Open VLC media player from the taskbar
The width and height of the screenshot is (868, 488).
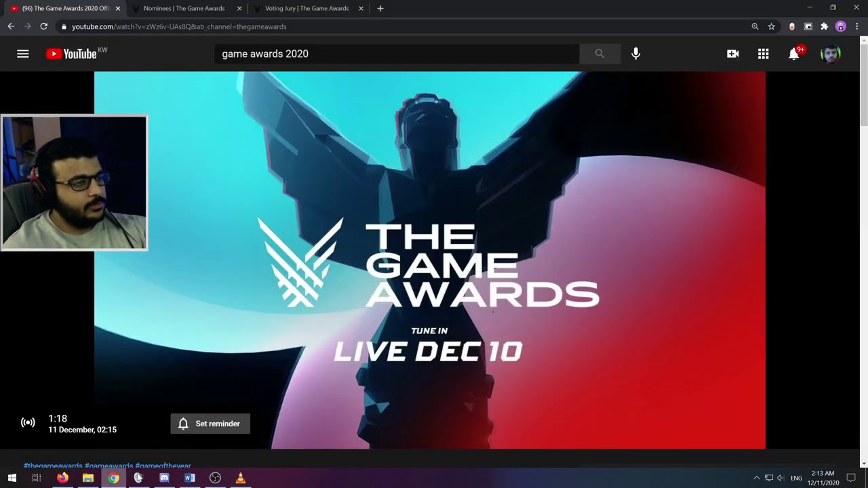point(241,478)
